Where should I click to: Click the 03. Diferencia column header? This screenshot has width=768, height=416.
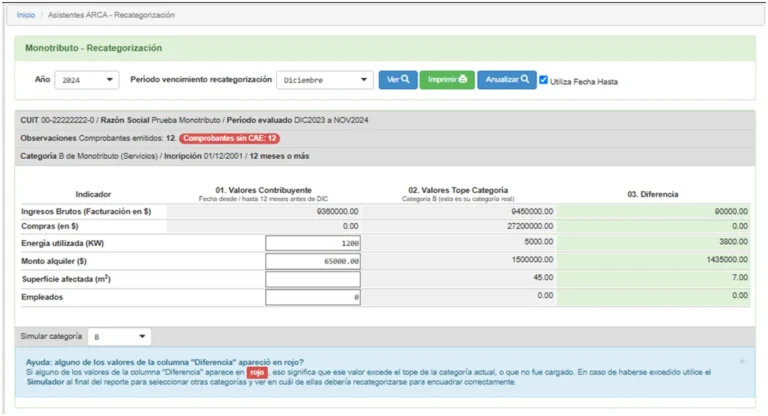(x=653, y=192)
